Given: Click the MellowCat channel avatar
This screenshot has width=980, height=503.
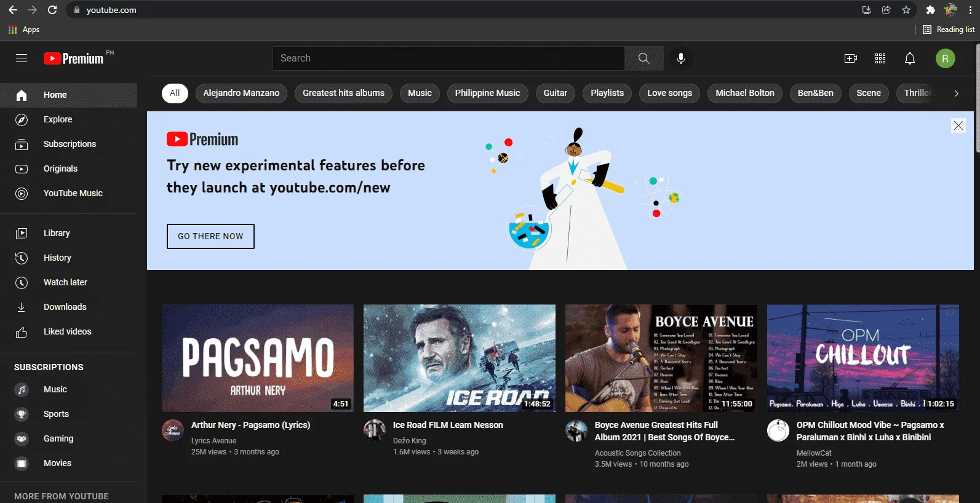Looking at the screenshot, I should pyautogui.click(x=778, y=430).
